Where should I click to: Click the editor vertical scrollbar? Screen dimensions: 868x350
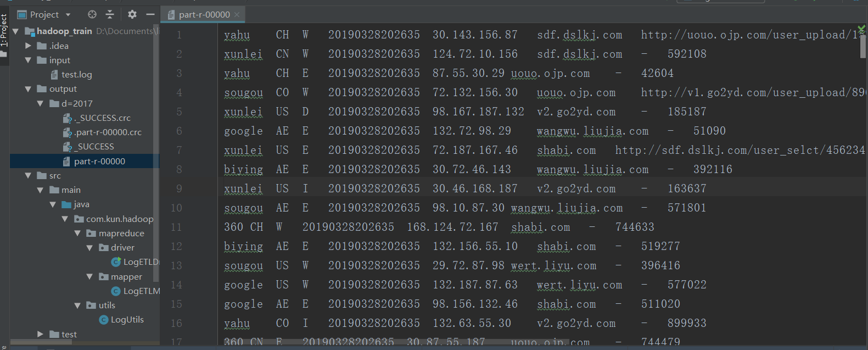pos(863,46)
